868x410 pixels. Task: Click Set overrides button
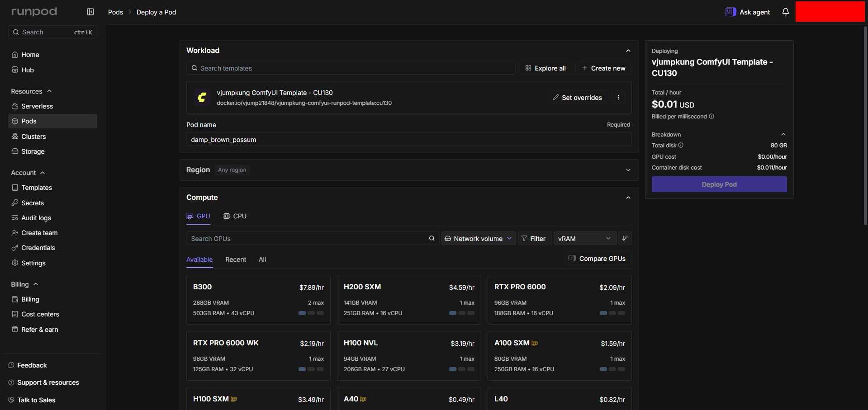(x=578, y=97)
